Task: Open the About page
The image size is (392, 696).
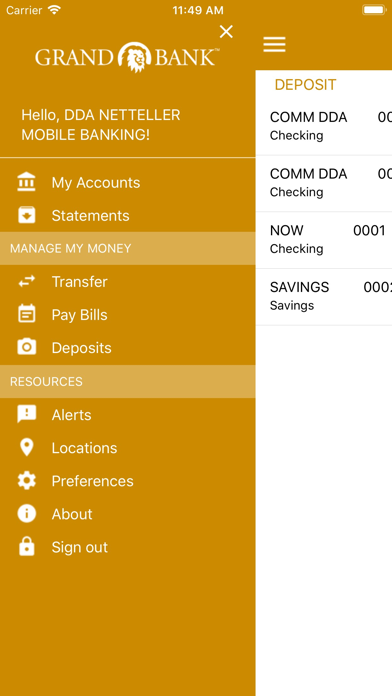Action: coord(72,514)
